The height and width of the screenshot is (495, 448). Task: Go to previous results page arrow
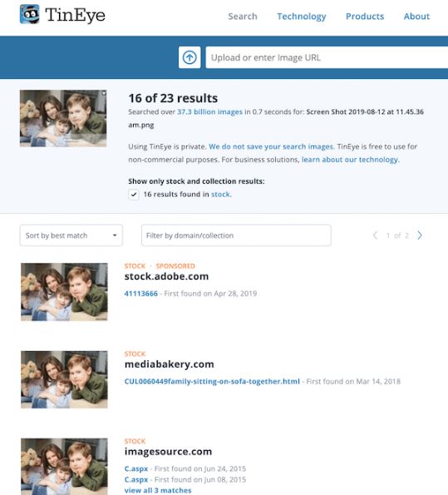(x=375, y=235)
